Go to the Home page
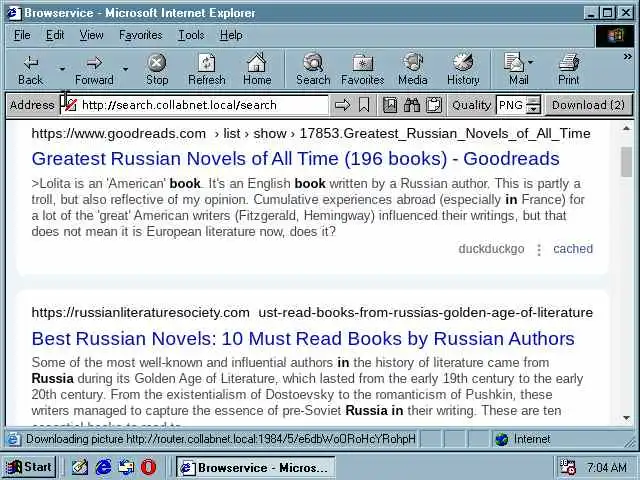The width and height of the screenshot is (640, 480). (257, 70)
